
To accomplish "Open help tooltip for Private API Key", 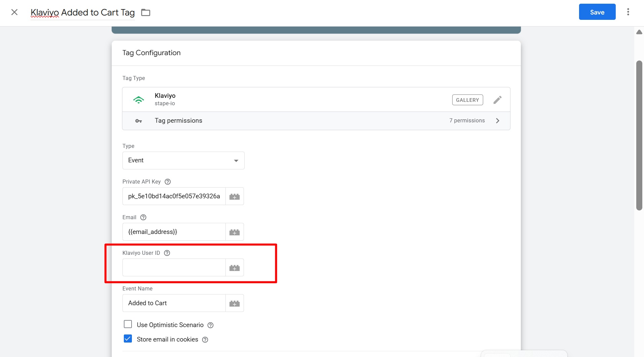I will [168, 182].
